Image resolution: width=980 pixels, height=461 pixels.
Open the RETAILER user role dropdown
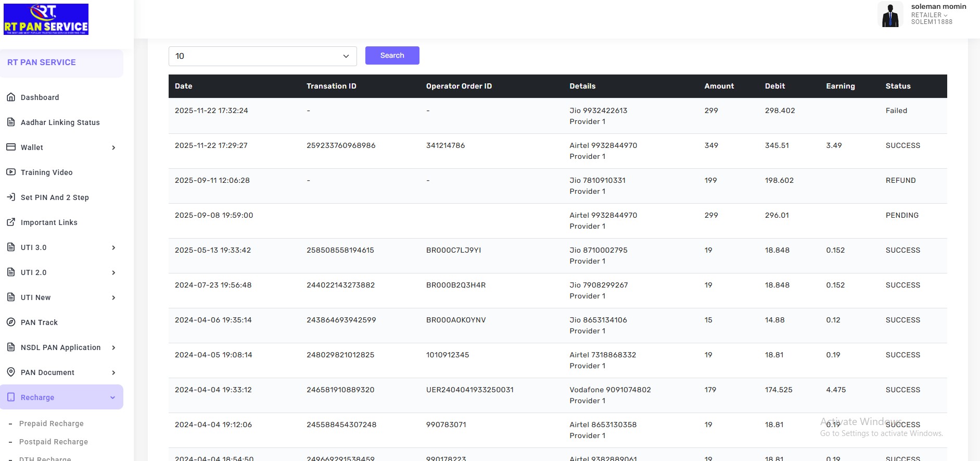pyautogui.click(x=929, y=15)
